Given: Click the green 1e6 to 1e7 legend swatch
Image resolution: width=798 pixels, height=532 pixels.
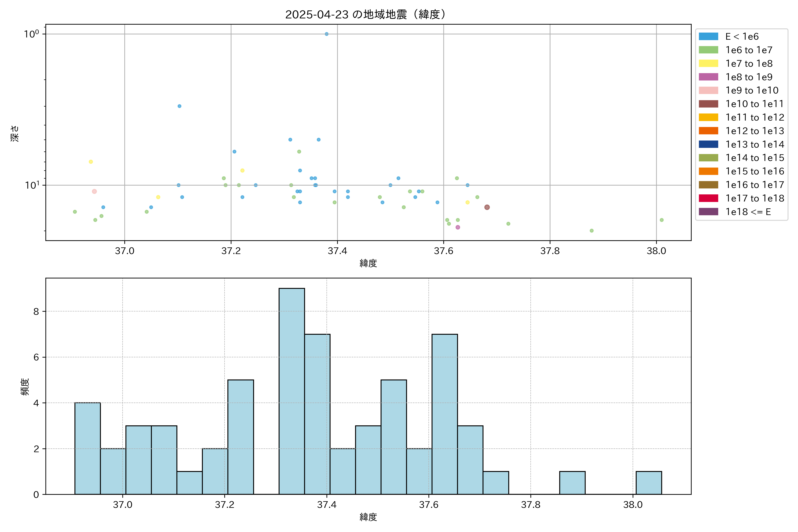Looking at the screenshot, I should pos(708,50).
